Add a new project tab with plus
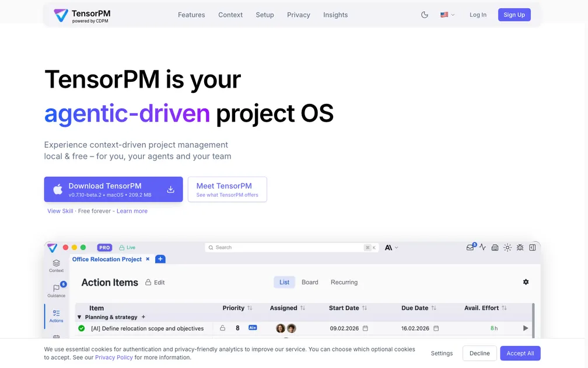The image size is (588, 368). 160,259
